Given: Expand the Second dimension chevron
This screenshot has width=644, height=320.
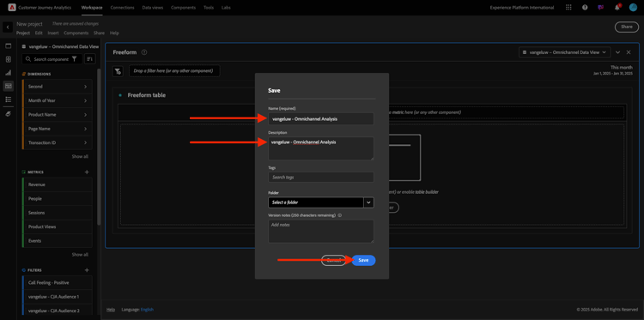Looking at the screenshot, I should coord(85,87).
